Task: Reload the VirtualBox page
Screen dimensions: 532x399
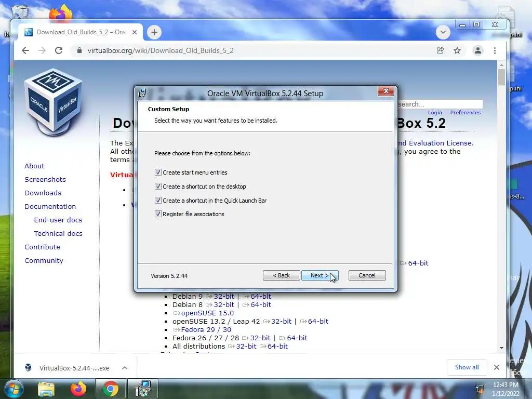Action: point(59,50)
